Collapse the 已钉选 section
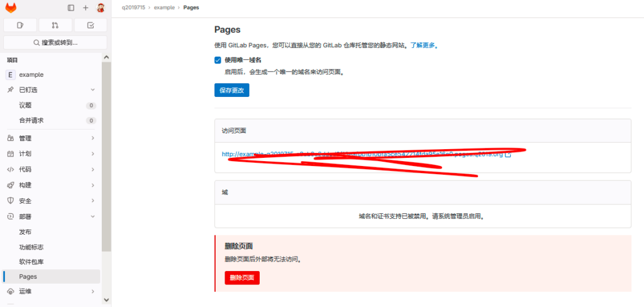 coord(92,90)
